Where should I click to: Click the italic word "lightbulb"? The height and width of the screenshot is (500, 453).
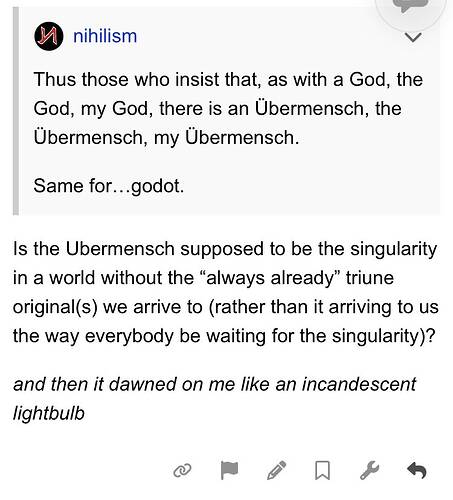click(49, 413)
